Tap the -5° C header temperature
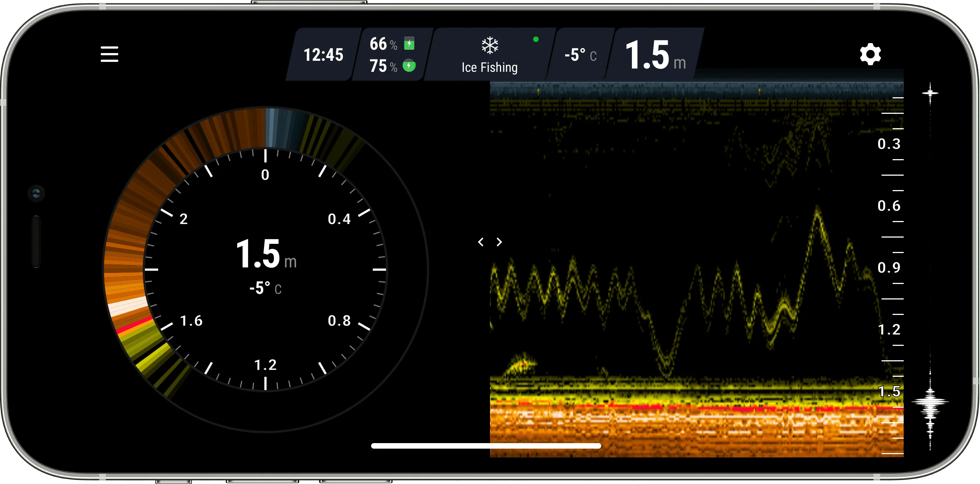Image resolution: width=980 pixels, height=484 pixels. tap(580, 55)
